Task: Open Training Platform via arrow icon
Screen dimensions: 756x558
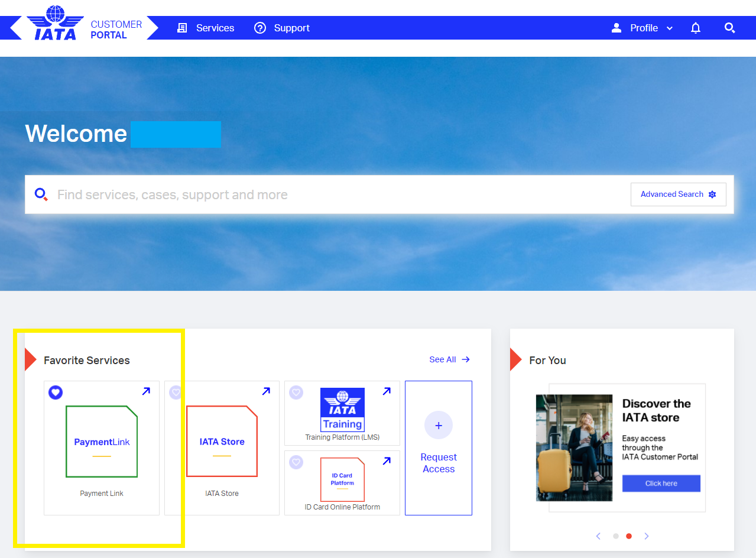Action: coord(387,391)
